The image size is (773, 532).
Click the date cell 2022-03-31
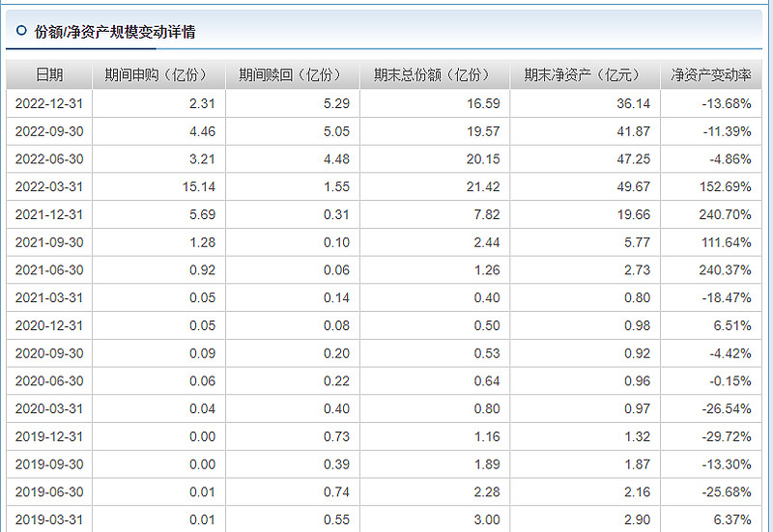point(49,186)
